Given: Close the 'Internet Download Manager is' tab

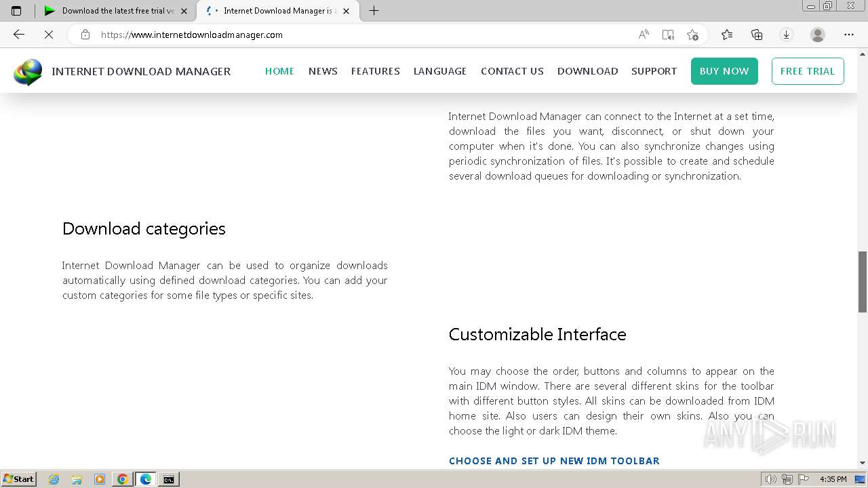Looking at the screenshot, I should [346, 11].
